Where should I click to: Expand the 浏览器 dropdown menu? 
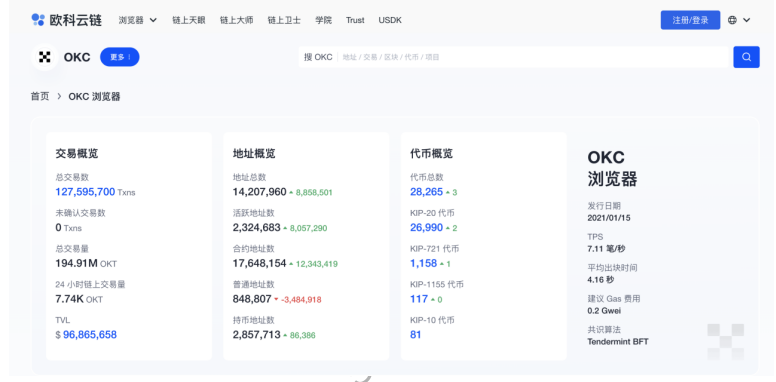138,20
